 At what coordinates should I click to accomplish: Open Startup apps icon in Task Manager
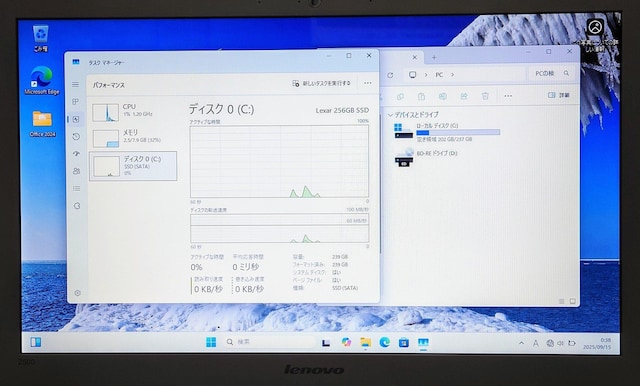click(76, 154)
